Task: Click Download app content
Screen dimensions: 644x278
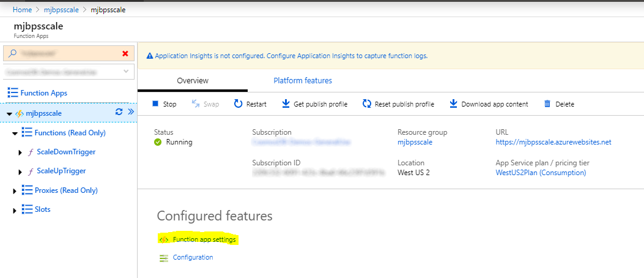Action: [489, 104]
